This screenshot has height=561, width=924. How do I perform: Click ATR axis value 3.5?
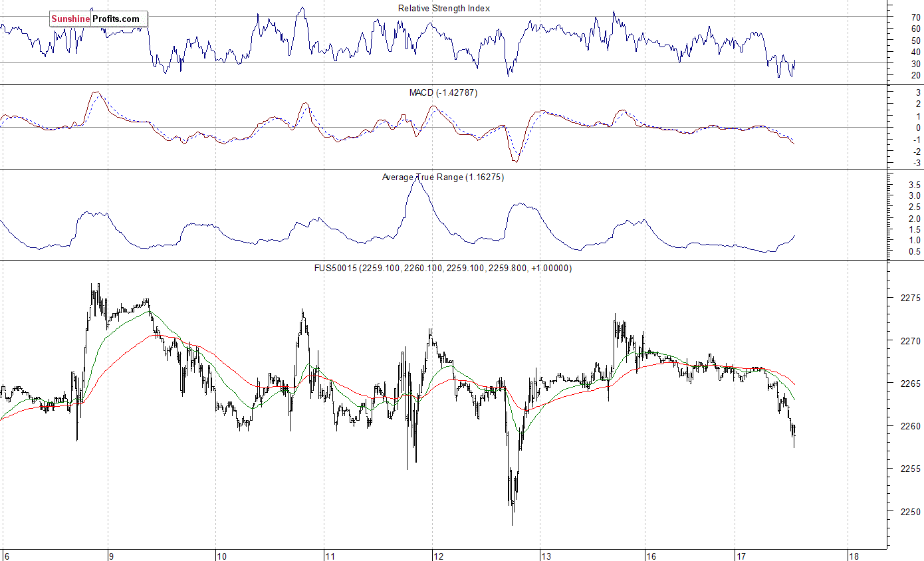pos(915,184)
